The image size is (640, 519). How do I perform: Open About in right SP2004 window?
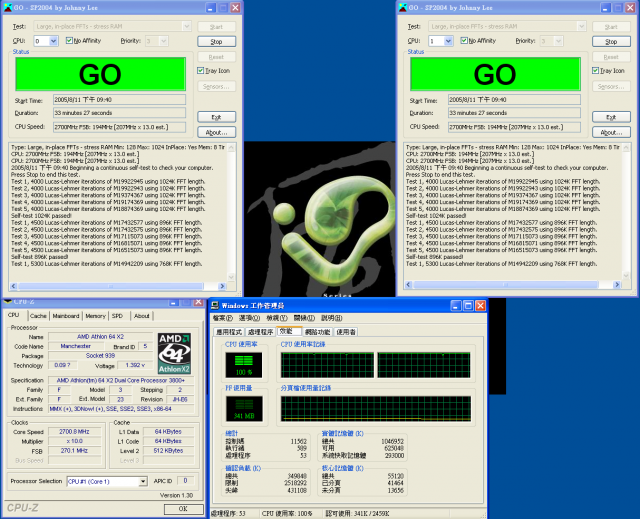(x=611, y=132)
